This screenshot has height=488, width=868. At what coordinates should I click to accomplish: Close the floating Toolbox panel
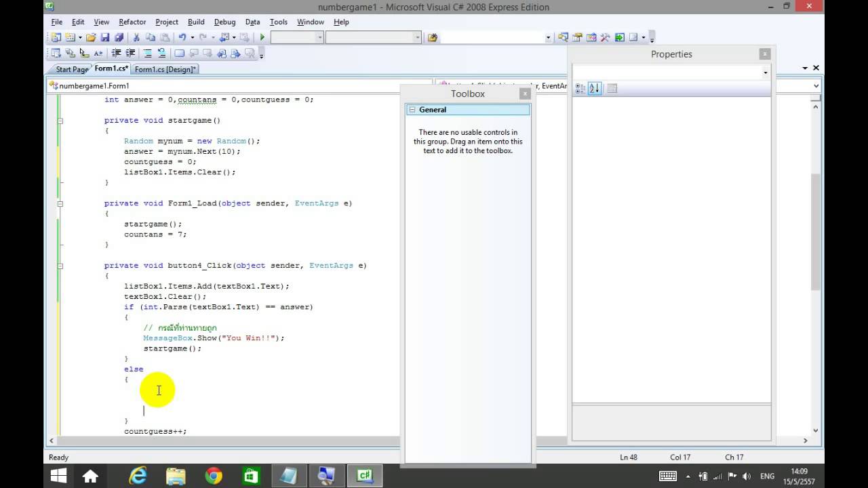tap(524, 94)
